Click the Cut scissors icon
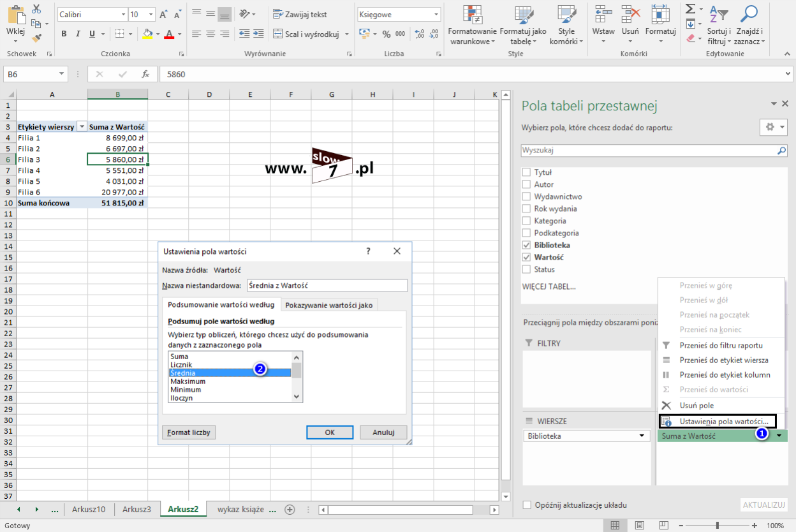This screenshot has width=796, height=532. pyautogui.click(x=36, y=9)
